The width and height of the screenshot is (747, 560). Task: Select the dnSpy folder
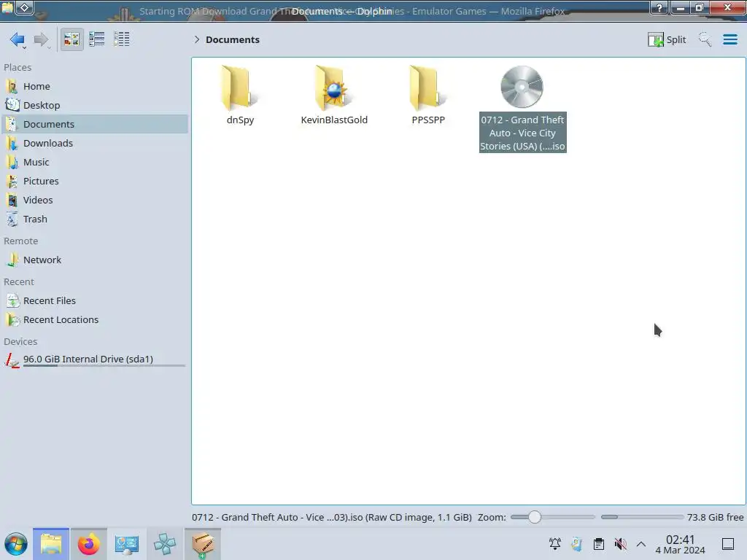coord(240,96)
